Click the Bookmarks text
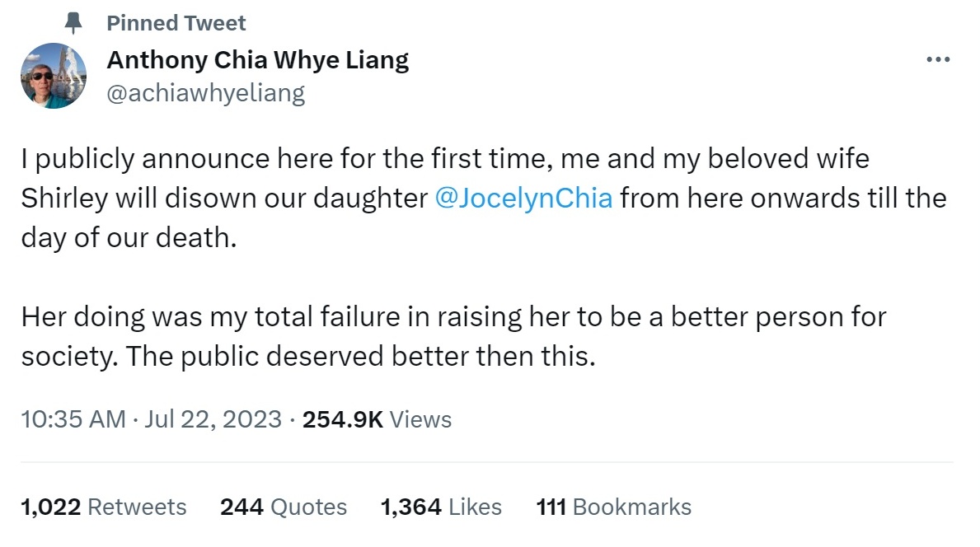Screen dimensions: 980x547 634,507
